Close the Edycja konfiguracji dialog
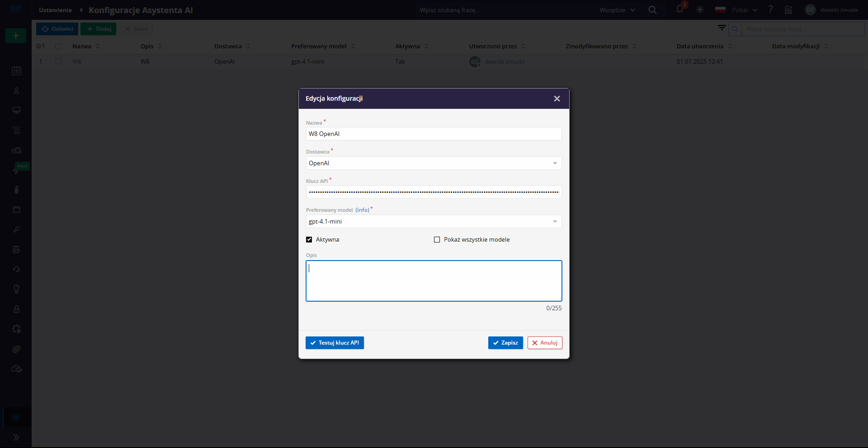The image size is (868, 448). (557, 98)
